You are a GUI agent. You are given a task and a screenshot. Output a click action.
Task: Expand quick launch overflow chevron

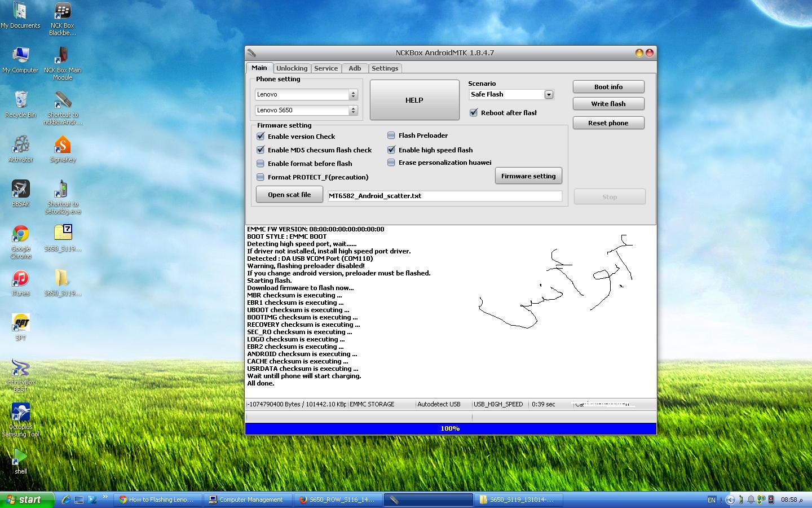(105, 497)
